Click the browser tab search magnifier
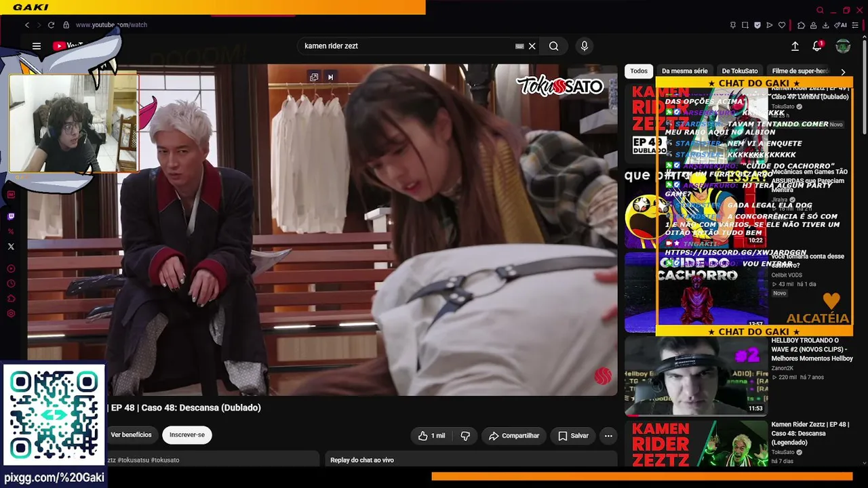Image resolution: width=868 pixels, height=488 pixels. coord(820,10)
